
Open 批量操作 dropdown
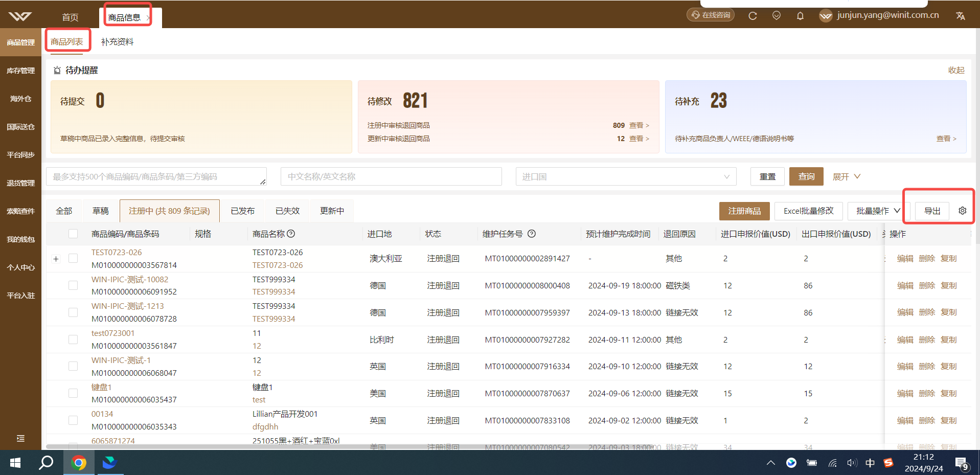click(878, 211)
